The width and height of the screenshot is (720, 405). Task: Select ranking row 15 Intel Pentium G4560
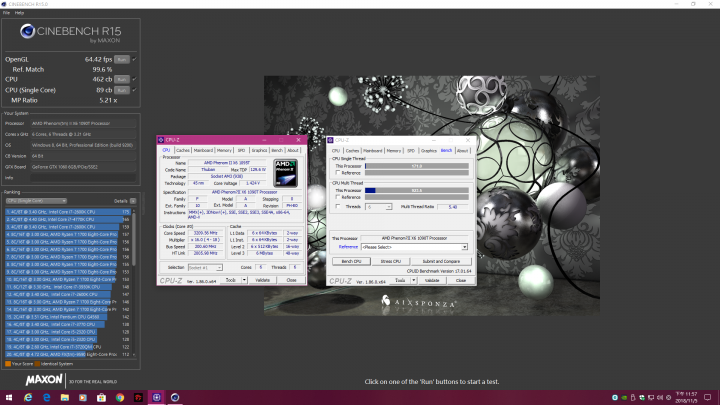(x=68, y=317)
